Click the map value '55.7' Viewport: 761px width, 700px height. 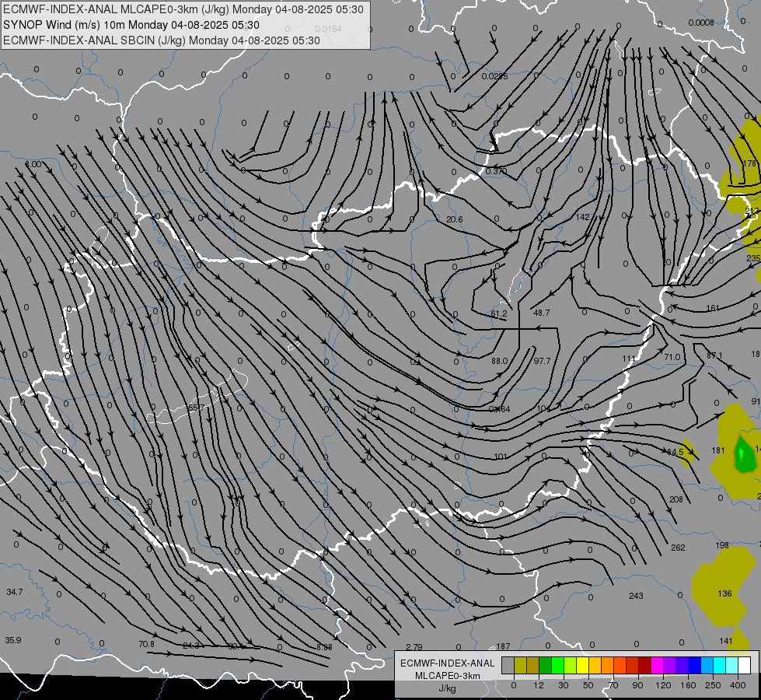(x=197, y=408)
